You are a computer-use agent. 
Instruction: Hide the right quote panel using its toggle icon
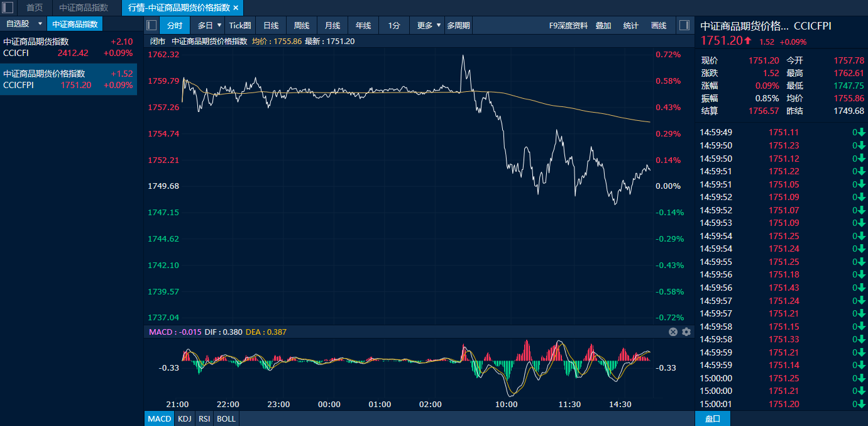coord(684,25)
